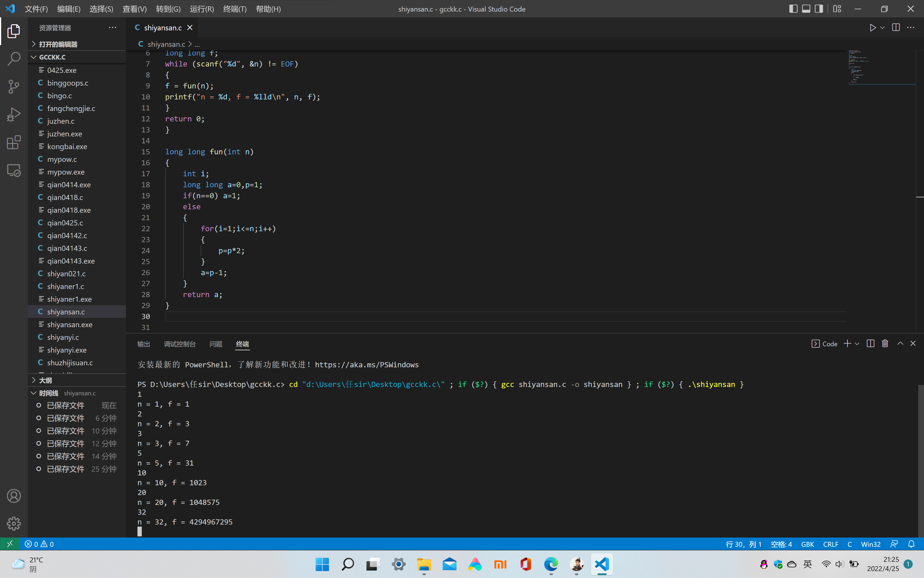The height and width of the screenshot is (578, 924).
Task: Change indentation via 空格: 4
Action: coord(781,544)
